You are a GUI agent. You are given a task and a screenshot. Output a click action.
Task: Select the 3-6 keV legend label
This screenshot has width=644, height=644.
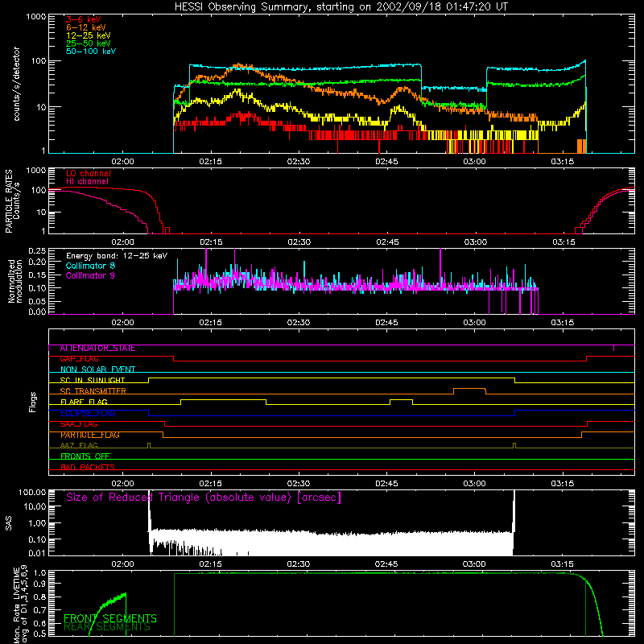[83, 19]
